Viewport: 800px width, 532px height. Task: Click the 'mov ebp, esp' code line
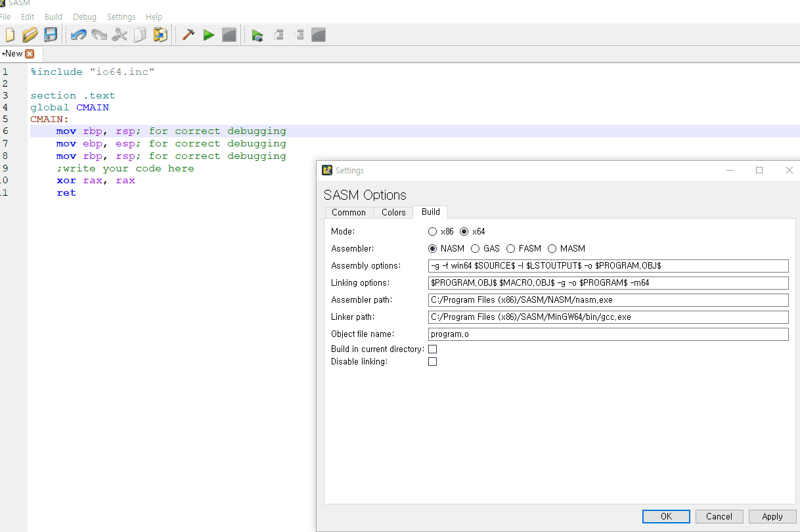click(x=171, y=143)
